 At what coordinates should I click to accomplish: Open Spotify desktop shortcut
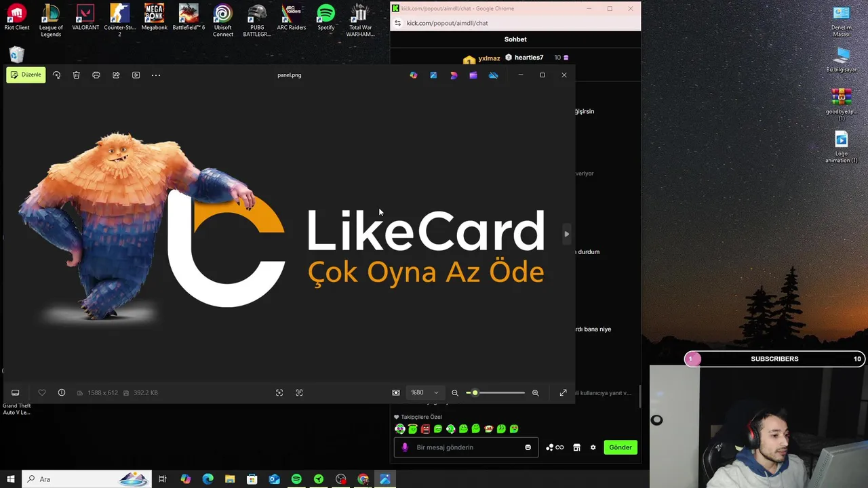pos(326,18)
